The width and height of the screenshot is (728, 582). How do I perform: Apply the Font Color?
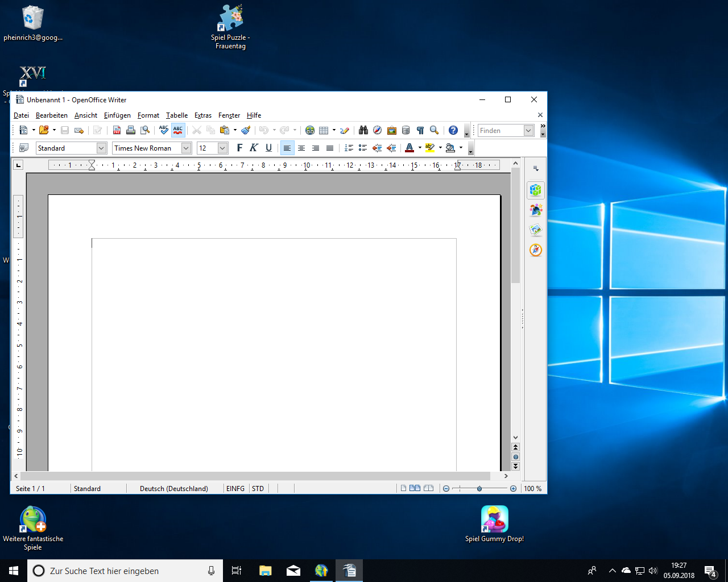pos(409,148)
